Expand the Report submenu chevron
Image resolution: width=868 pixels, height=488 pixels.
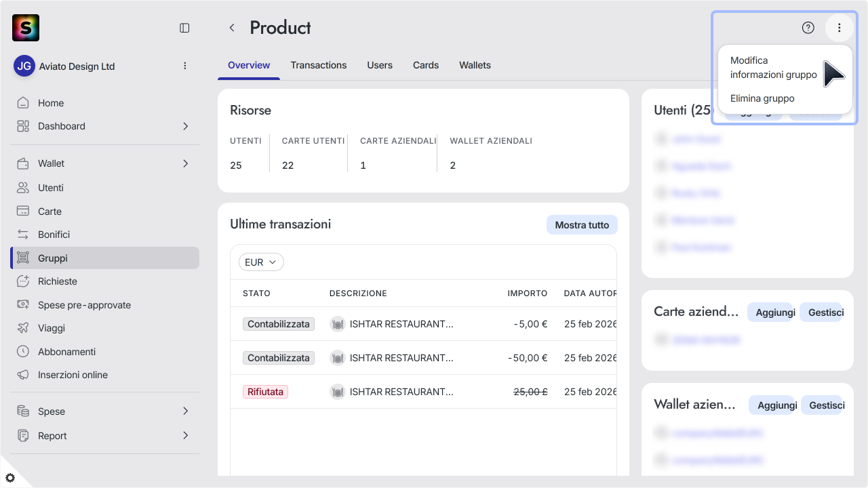185,436
